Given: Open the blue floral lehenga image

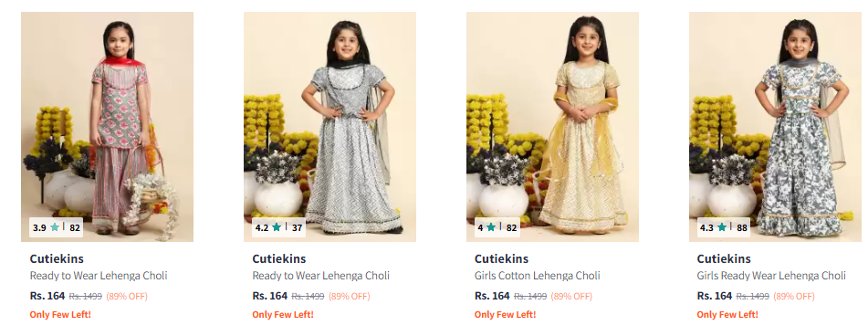Looking at the screenshot, I should click(775, 127).
